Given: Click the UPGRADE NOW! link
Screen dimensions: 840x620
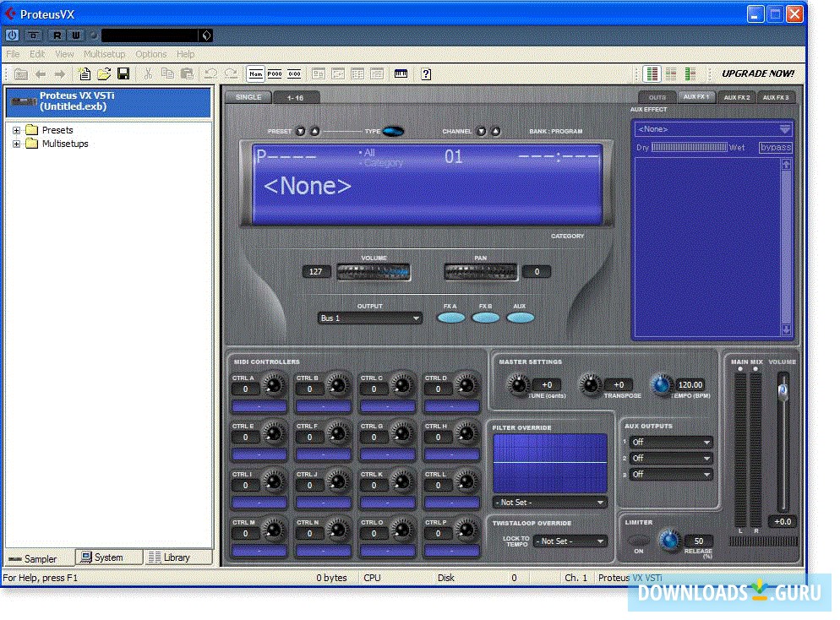Looking at the screenshot, I should point(758,73).
